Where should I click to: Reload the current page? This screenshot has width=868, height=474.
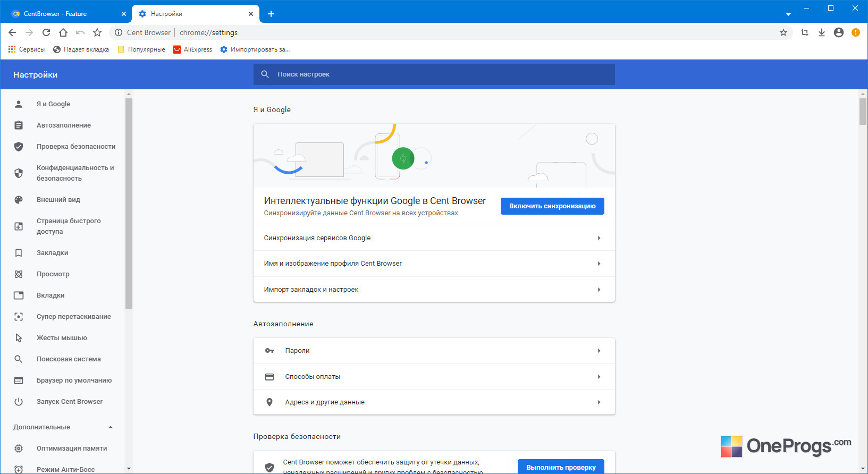[46, 32]
